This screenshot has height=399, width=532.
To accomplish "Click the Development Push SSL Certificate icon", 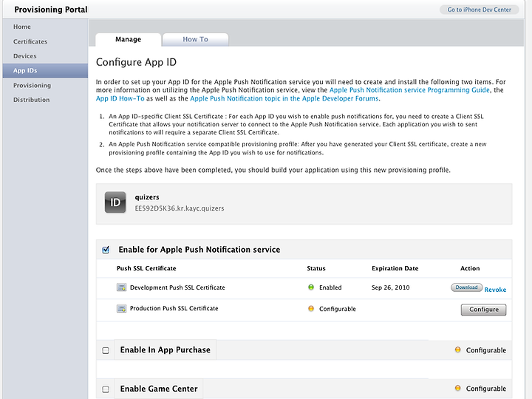I will (121, 287).
